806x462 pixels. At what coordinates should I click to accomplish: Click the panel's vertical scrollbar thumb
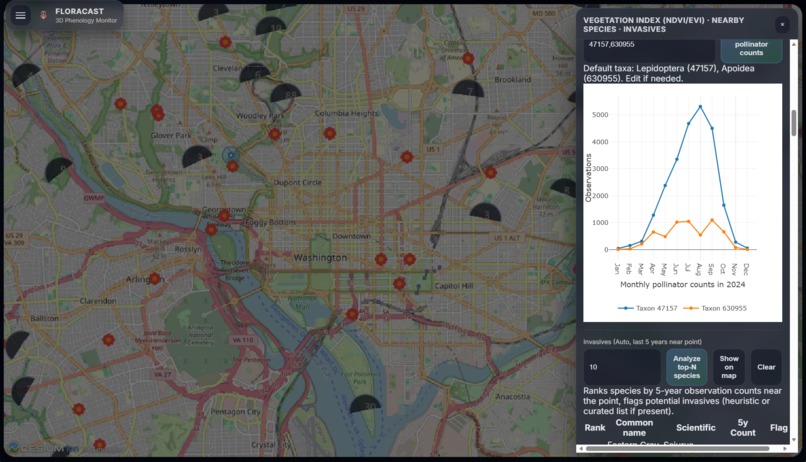794,123
